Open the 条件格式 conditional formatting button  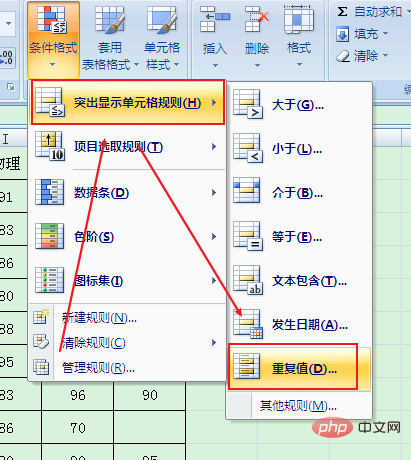[x=53, y=39]
